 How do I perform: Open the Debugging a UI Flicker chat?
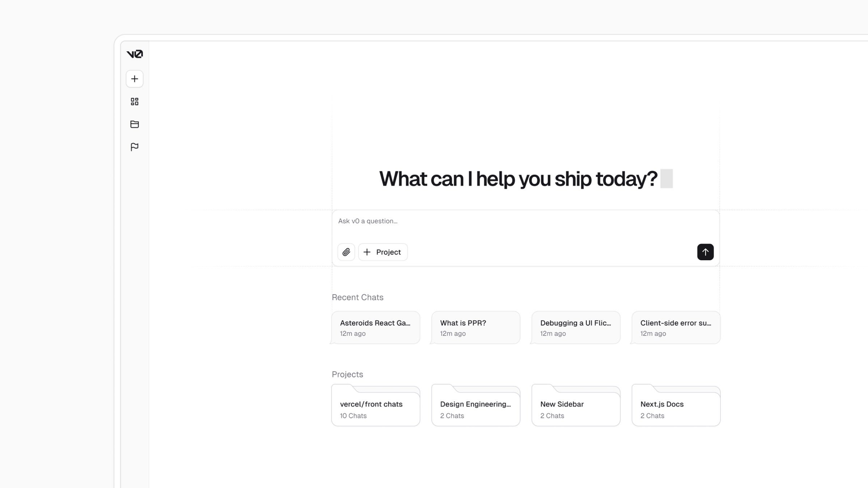pyautogui.click(x=576, y=328)
